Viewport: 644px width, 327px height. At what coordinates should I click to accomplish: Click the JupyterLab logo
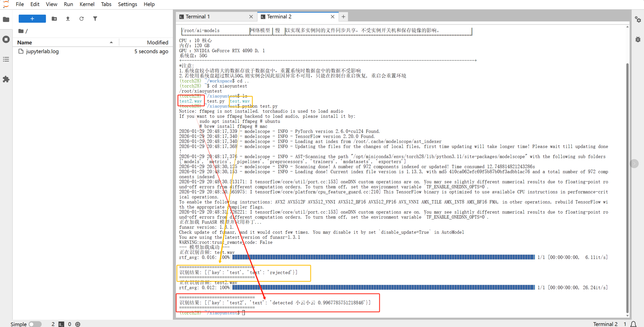coord(6,4)
